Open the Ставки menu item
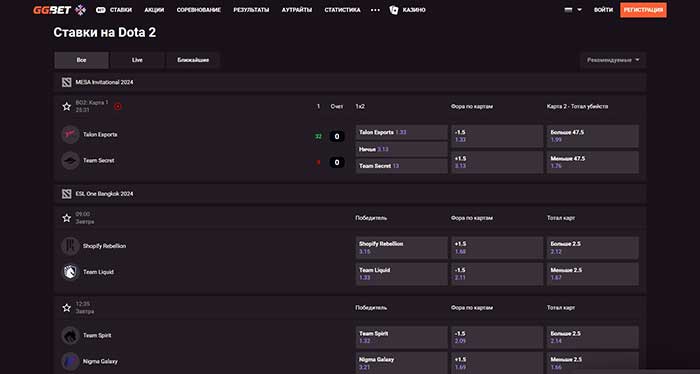 121,10
